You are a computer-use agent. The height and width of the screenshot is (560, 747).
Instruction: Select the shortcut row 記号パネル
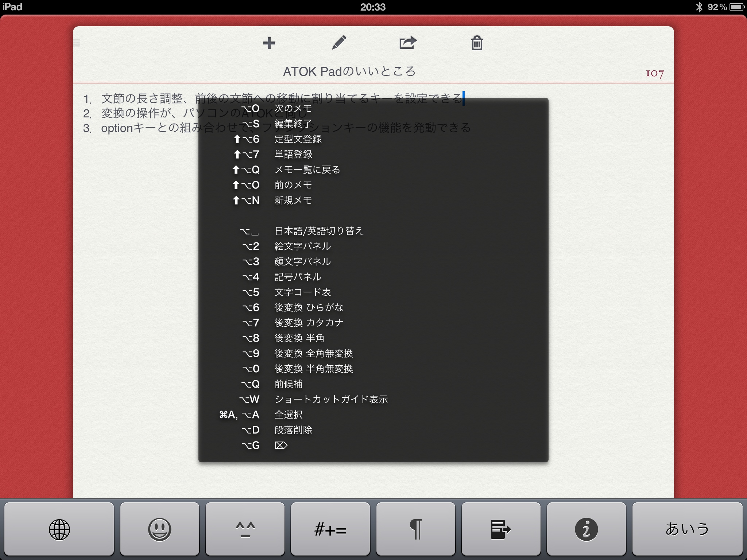[373, 277]
